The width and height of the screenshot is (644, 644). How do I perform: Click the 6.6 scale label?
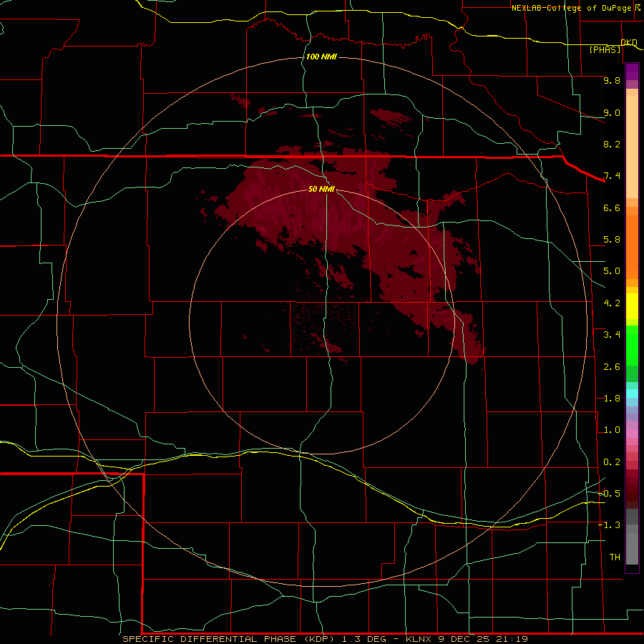612,208
